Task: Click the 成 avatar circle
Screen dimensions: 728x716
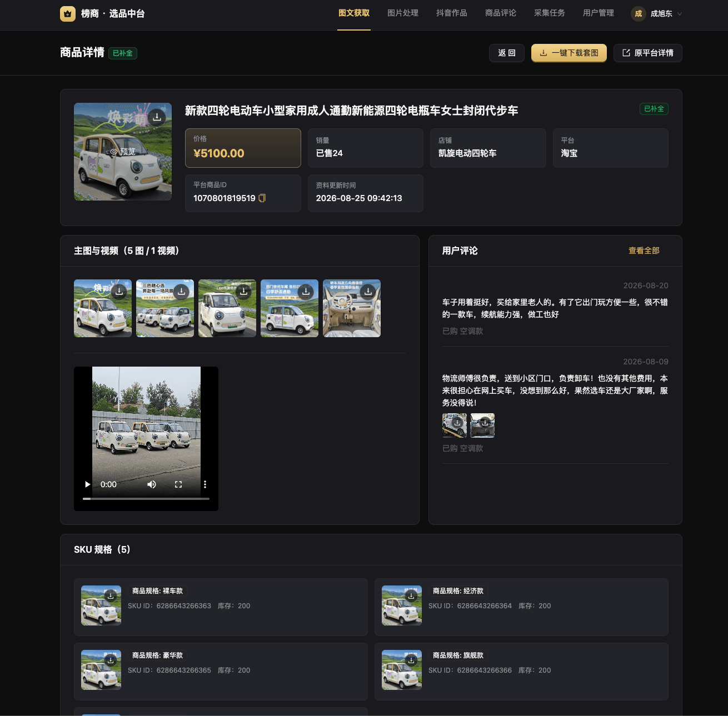Action: [639, 14]
